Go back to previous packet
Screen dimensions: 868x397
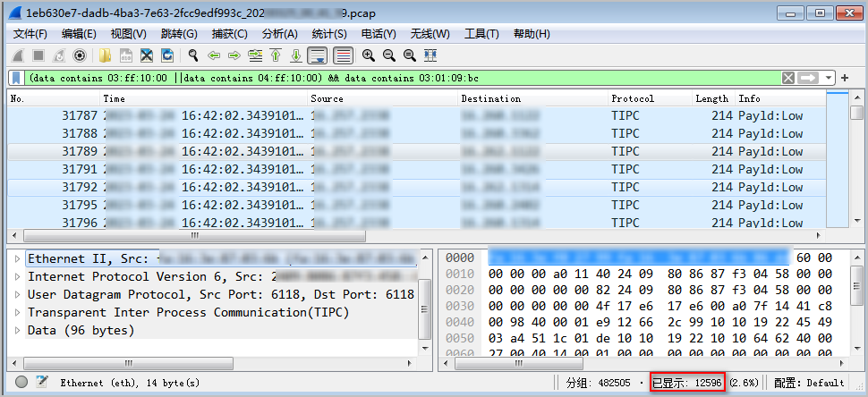(x=214, y=55)
